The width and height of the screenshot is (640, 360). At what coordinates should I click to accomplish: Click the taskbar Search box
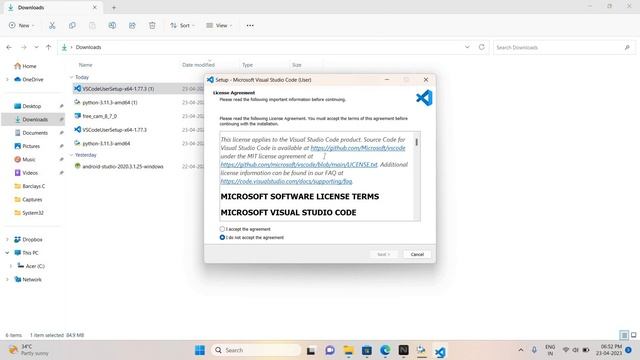pos(256,350)
